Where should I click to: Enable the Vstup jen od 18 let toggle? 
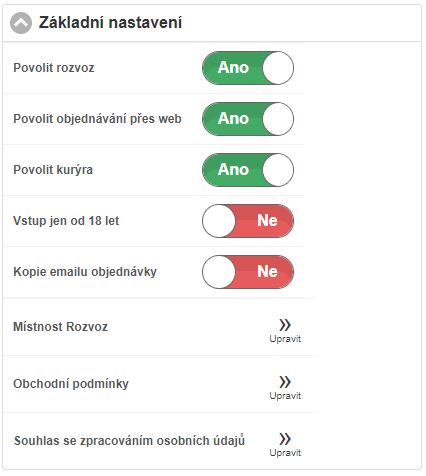[248, 221]
